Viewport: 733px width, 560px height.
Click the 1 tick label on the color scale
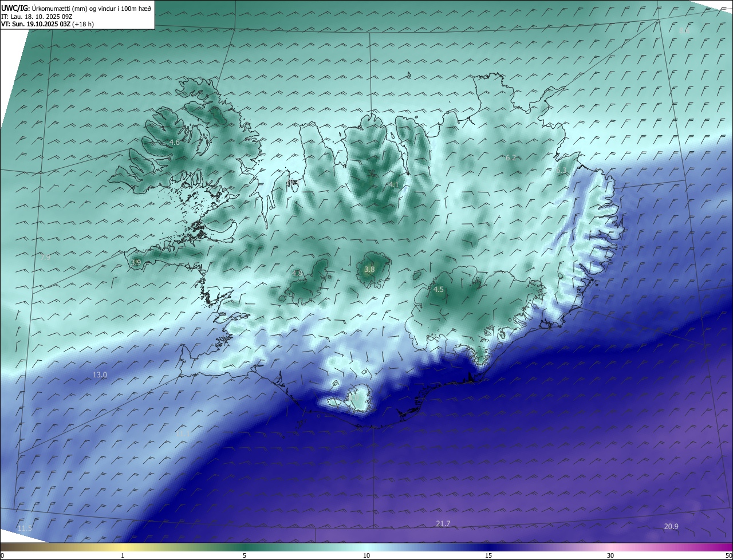(123, 555)
